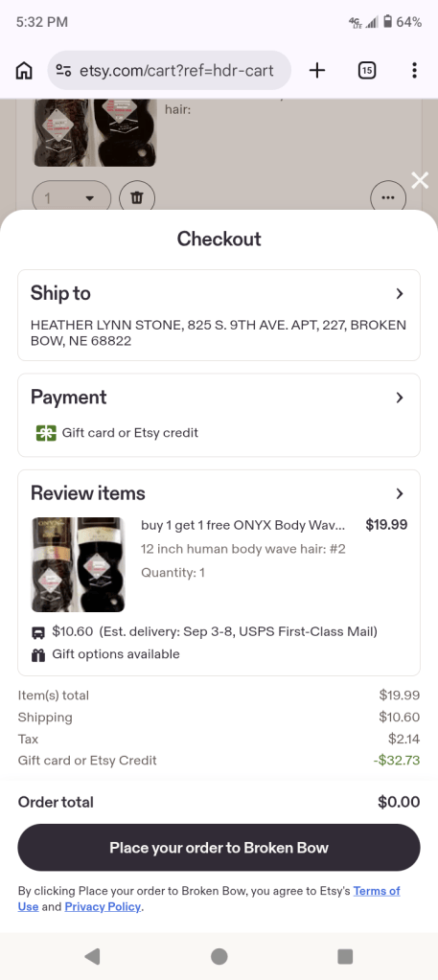Image resolution: width=438 pixels, height=980 pixels.
Task: Tap the Gift card or Etsy credit icon
Action: pos(46,432)
